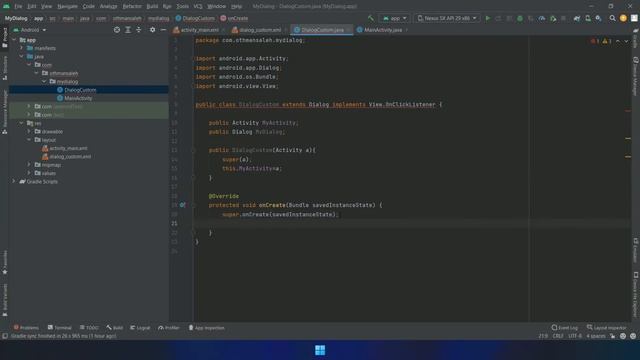Open the Layout Inspector button
The width and height of the screenshot is (640, 360).
point(606,328)
